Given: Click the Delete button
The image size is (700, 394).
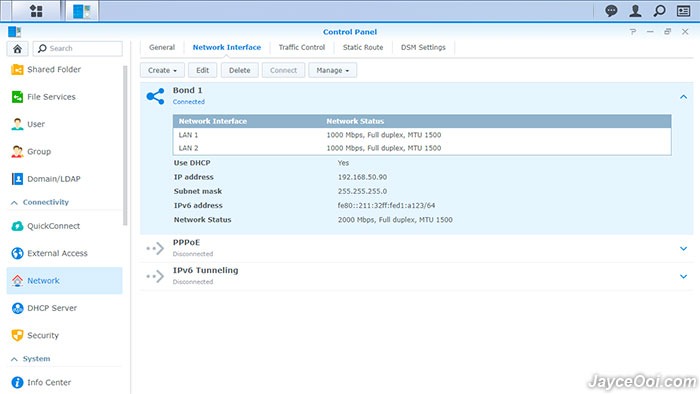Looking at the screenshot, I should tap(240, 71).
